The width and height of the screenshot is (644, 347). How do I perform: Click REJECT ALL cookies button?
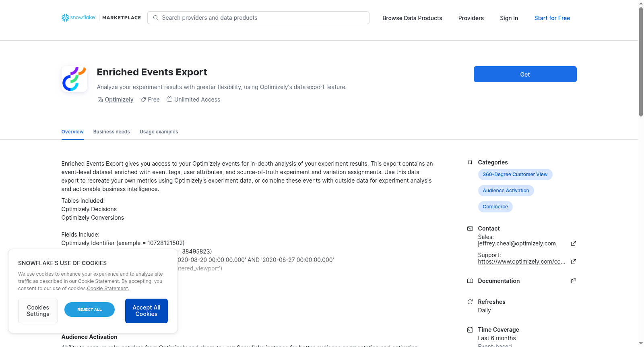89,310
